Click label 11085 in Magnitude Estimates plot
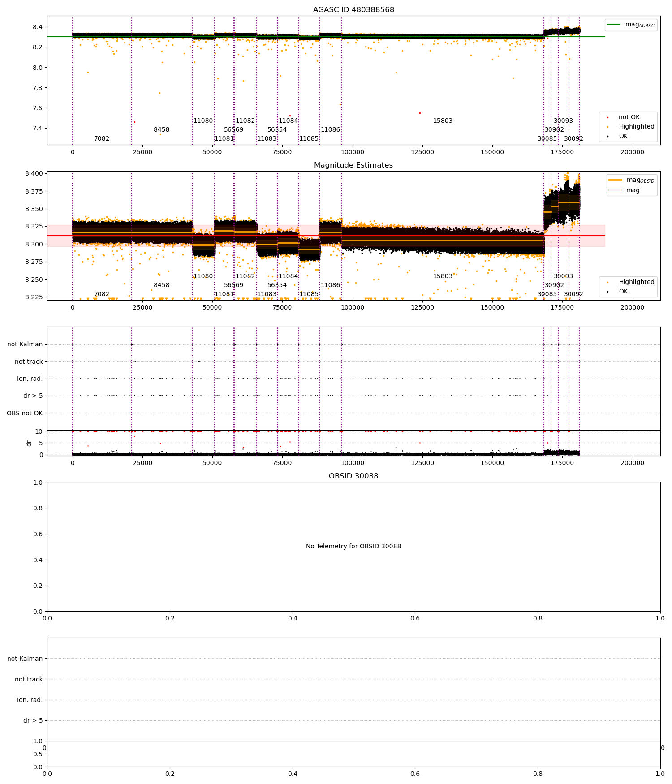This screenshot has height=784, width=672. [309, 294]
